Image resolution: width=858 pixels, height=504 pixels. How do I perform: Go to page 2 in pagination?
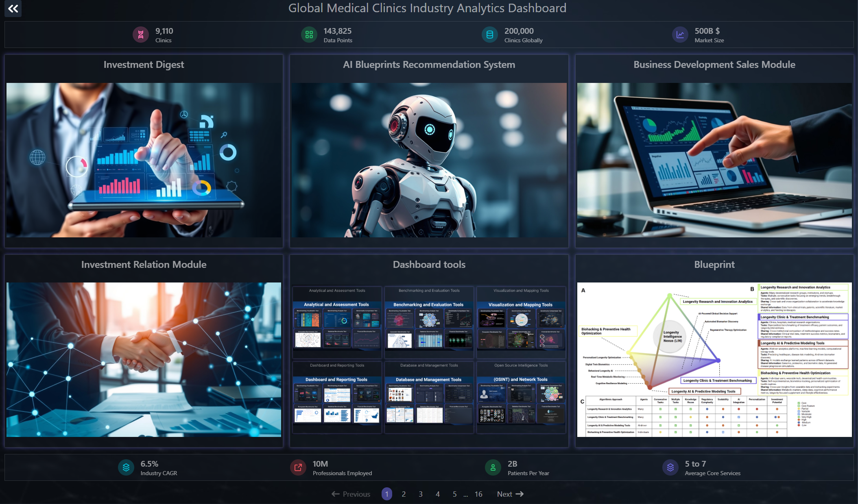404,494
